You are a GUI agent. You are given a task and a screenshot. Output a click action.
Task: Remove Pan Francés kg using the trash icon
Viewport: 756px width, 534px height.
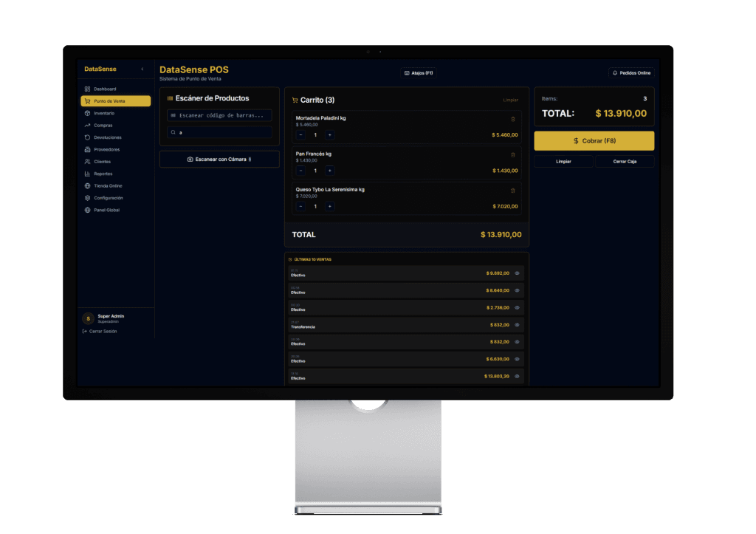(513, 154)
